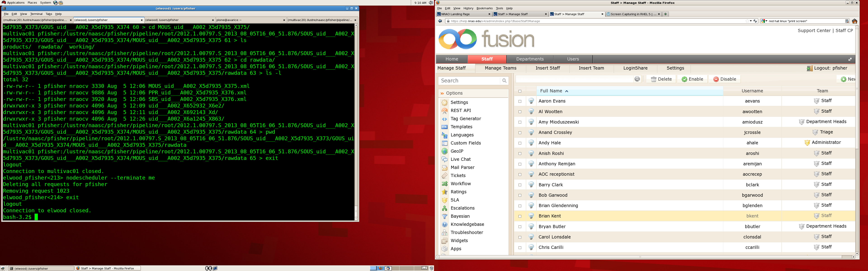Image resolution: width=868 pixels, height=271 pixels.
Task: Click the Logout: pfisher link
Action: [830, 68]
